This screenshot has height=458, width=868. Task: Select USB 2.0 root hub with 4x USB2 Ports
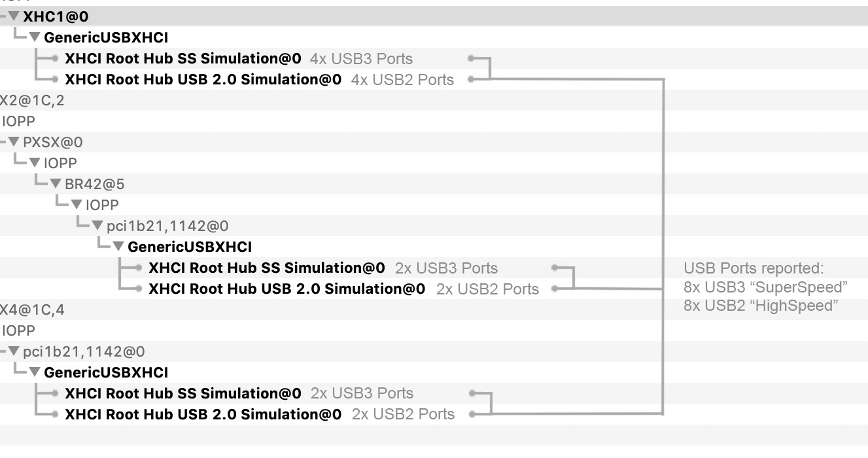point(203,80)
